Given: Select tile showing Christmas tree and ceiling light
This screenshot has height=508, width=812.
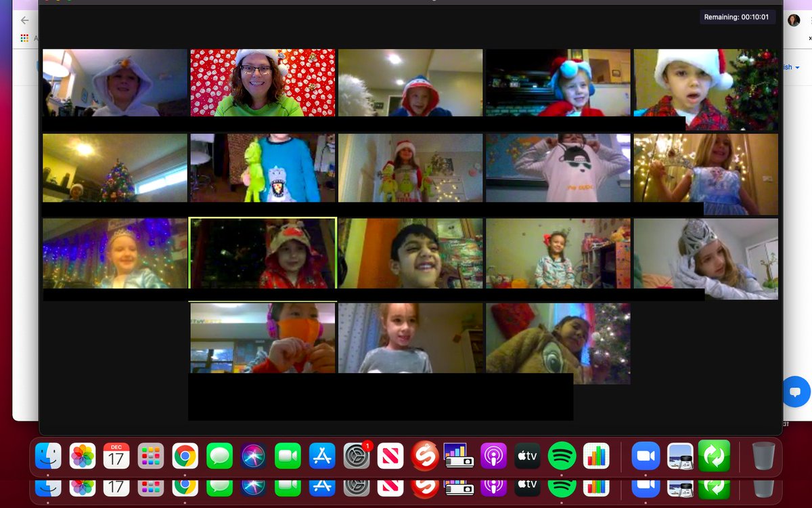Looking at the screenshot, I should click(115, 167).
